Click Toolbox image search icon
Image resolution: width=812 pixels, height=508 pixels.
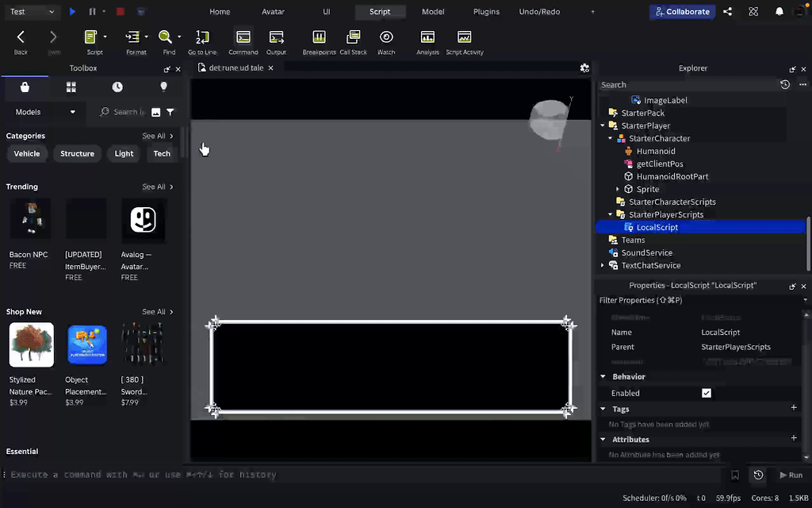click(156, 112)
